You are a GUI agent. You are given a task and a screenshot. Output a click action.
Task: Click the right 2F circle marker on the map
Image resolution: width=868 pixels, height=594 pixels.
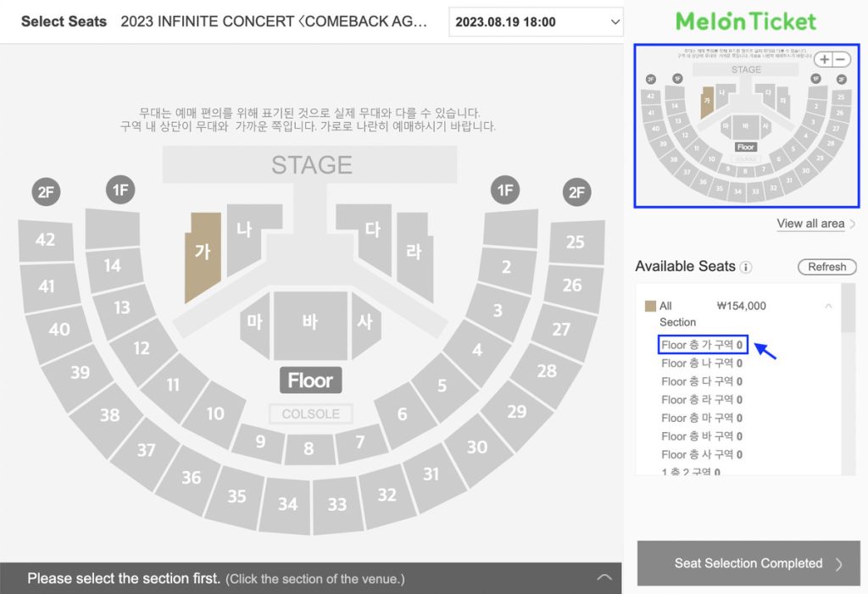point(576,192)
